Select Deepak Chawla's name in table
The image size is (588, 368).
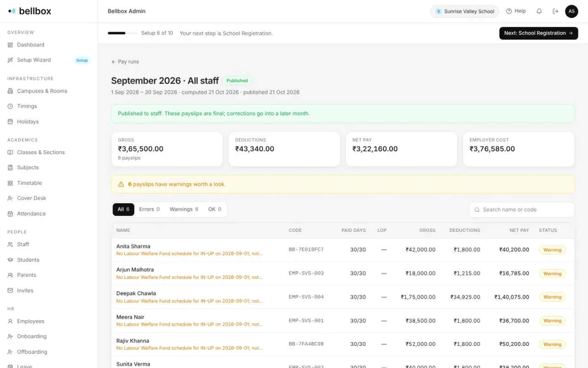coord(136,293)
